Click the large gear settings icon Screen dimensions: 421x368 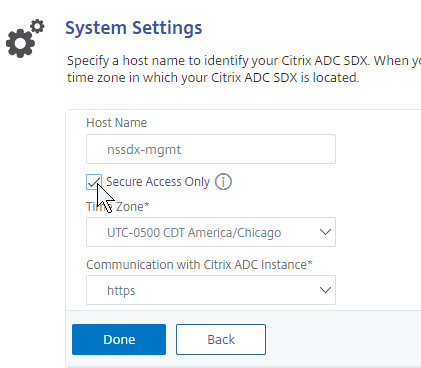click(x=20, y=43)
